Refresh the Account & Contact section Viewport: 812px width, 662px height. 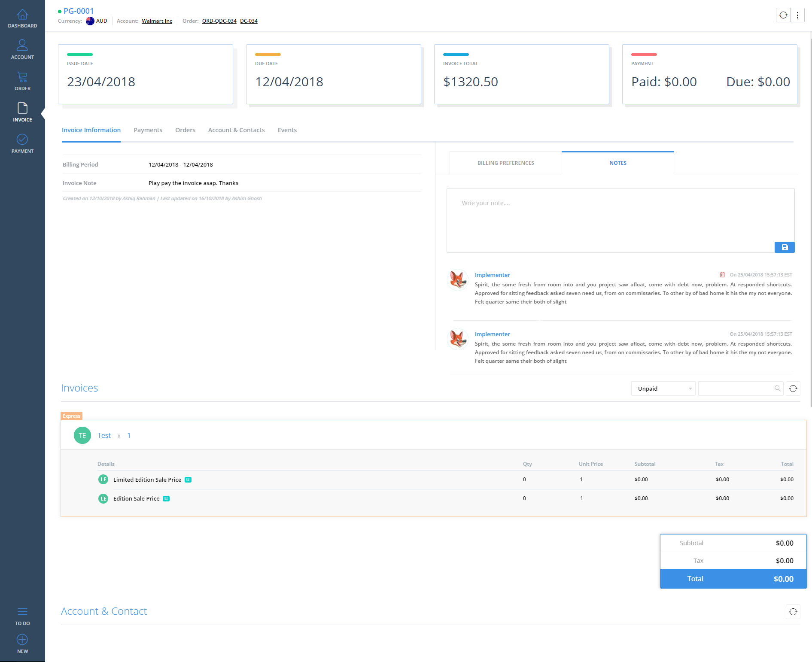[x=793, y=612]
